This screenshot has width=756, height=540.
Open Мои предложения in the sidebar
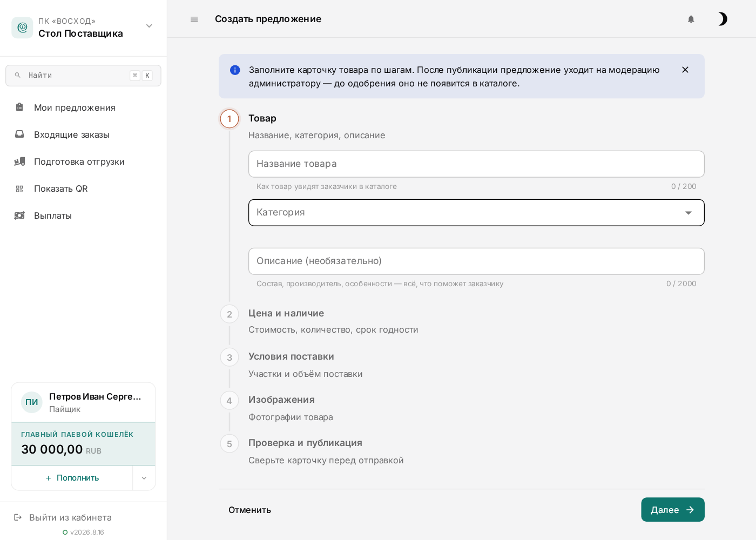click(x=83, y=107)
